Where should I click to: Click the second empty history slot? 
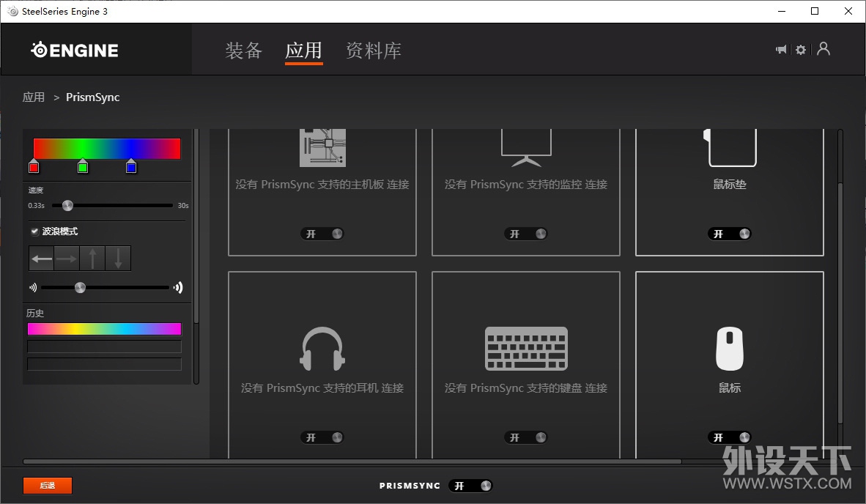click(104, 346)
